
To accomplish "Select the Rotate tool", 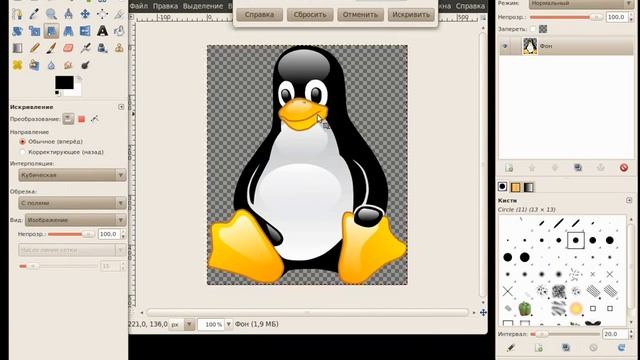I will tap(17, 31).
